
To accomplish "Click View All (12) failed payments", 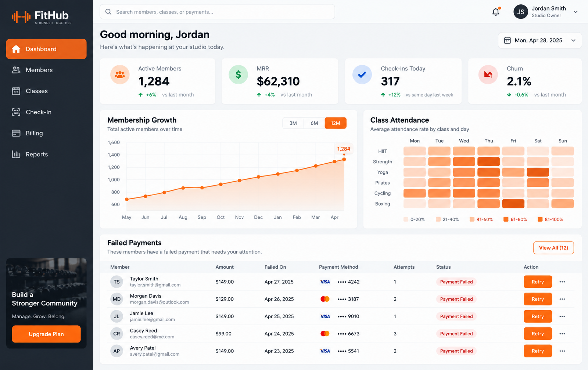I will coord(553,248).
